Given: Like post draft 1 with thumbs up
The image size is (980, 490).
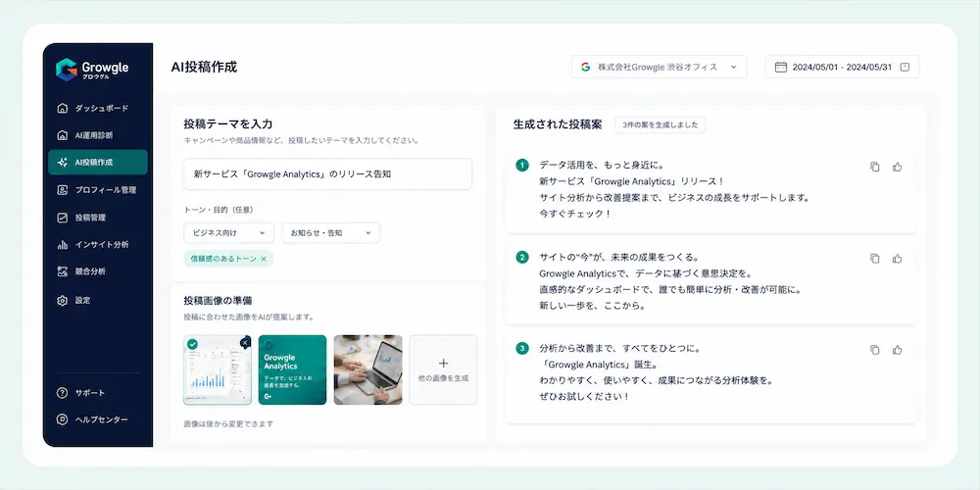Looking at the screenshot, I should (x=898, y=167).
